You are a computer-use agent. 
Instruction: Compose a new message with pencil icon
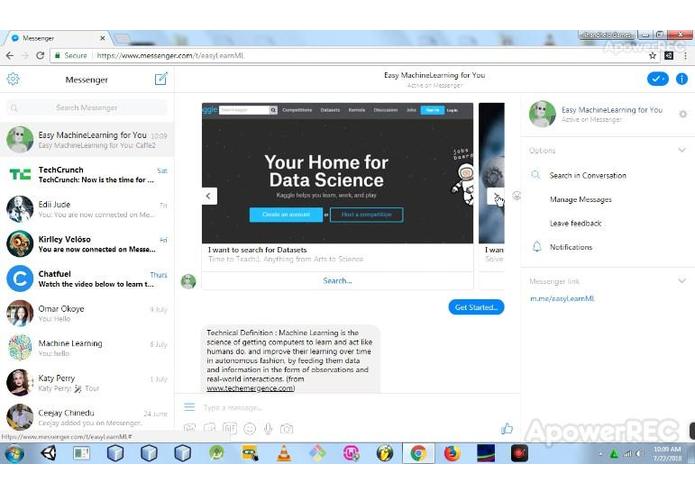point(160,79)
